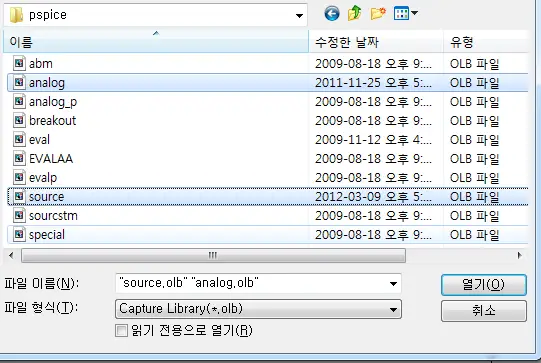Image resolution: width=541 pixels, height=363 pixels.
Task: Click the 2012-03-09 date of source
Action: pyautogui.click(x=373, y=197)
